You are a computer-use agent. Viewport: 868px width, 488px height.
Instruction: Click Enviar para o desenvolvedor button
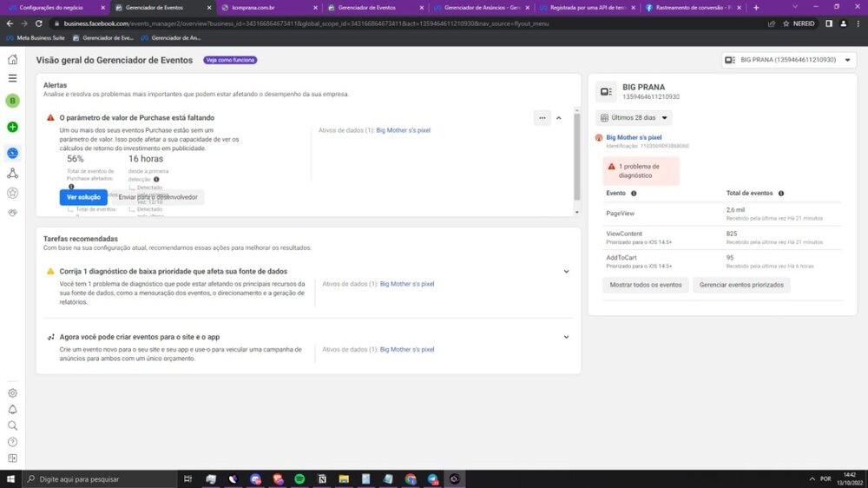point(158,197)
